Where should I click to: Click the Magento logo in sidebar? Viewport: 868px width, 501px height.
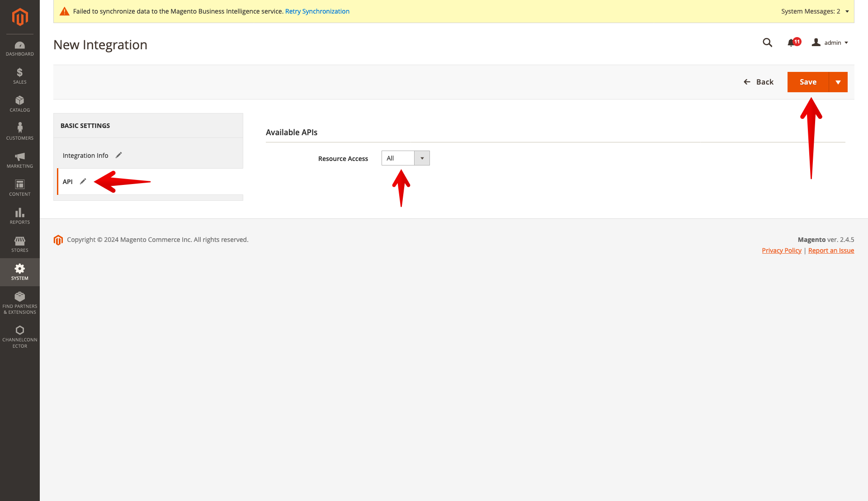tap(20, 17)
